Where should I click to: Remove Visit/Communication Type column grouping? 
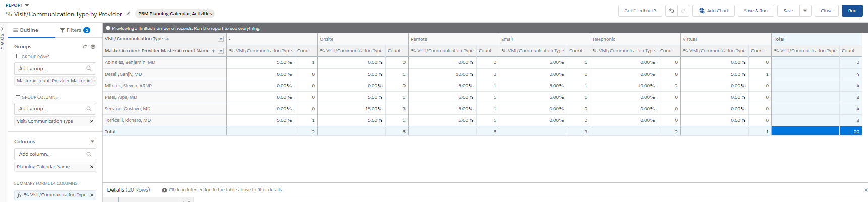point(92,121)
